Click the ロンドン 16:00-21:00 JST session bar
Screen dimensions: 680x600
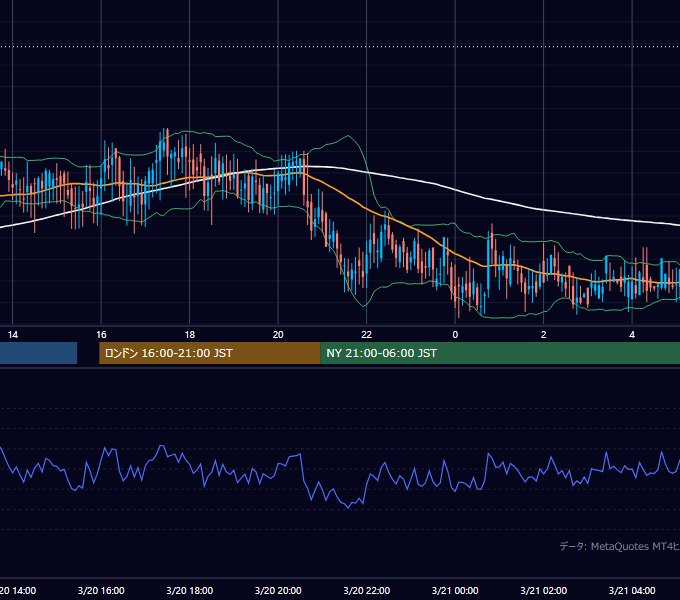[209, 353]
